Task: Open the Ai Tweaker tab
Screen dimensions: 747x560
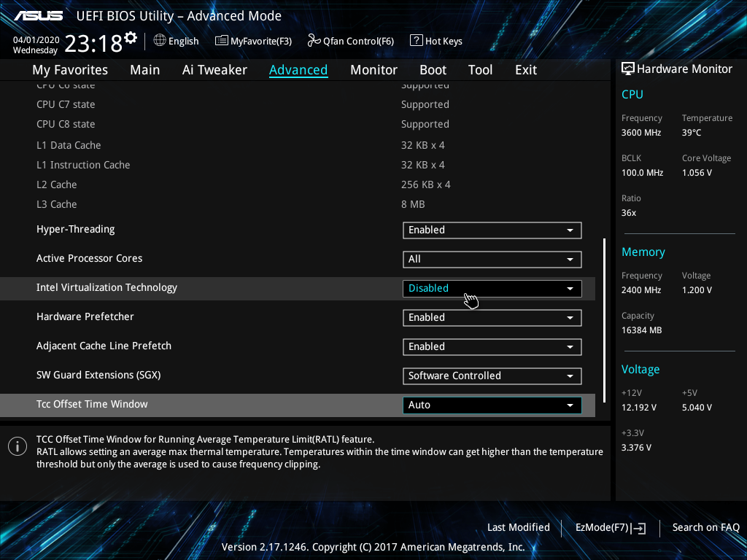Action: tap(214, 70)
